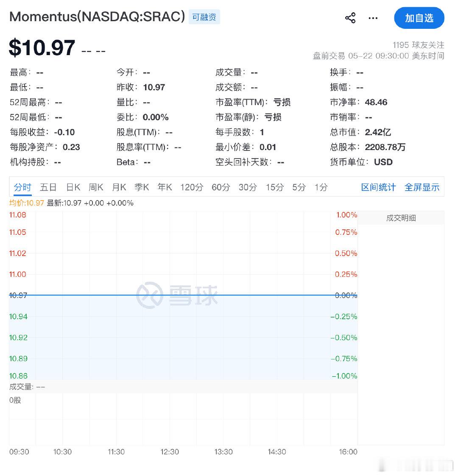
Task: Click the 1.00% percent axis label
Action: pyautogui.click(x=346, y=215)
